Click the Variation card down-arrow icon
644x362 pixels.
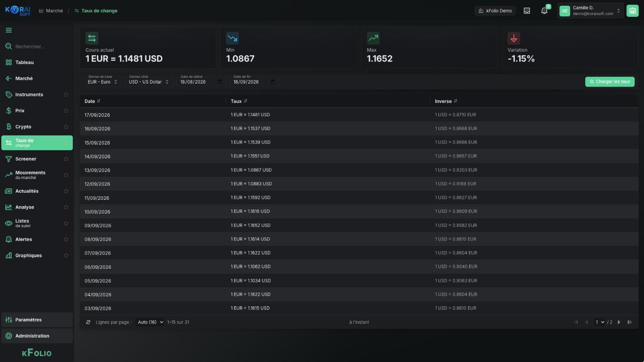coord(514,38)
